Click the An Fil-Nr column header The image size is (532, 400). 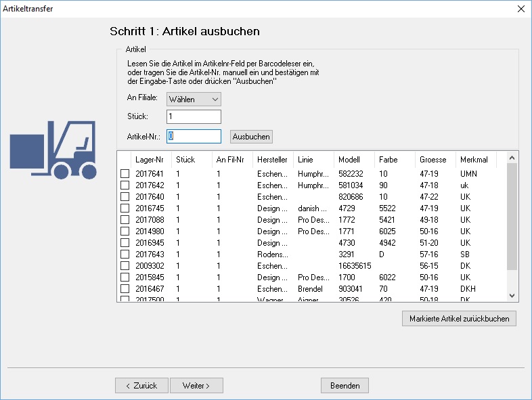click(x=232, y=160)
